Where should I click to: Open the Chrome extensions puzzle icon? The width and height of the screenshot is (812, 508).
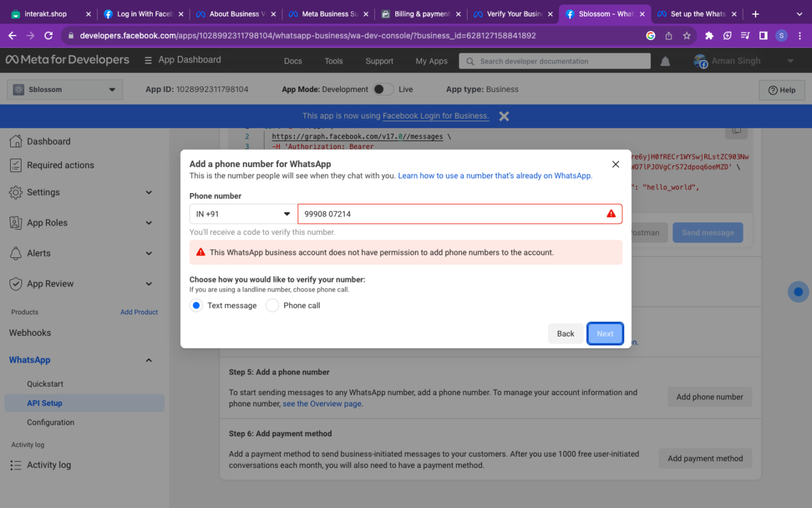pos(709,36)
